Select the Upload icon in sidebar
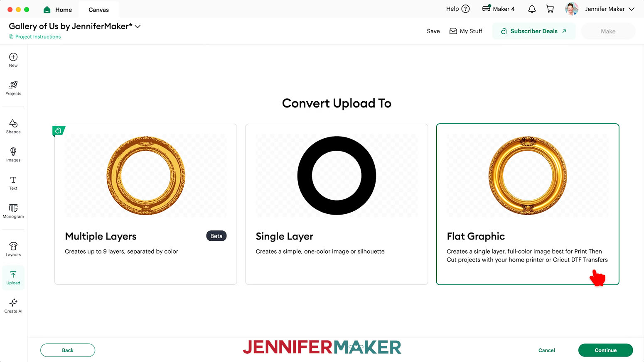The image size is (644, 362). (13, 274)
